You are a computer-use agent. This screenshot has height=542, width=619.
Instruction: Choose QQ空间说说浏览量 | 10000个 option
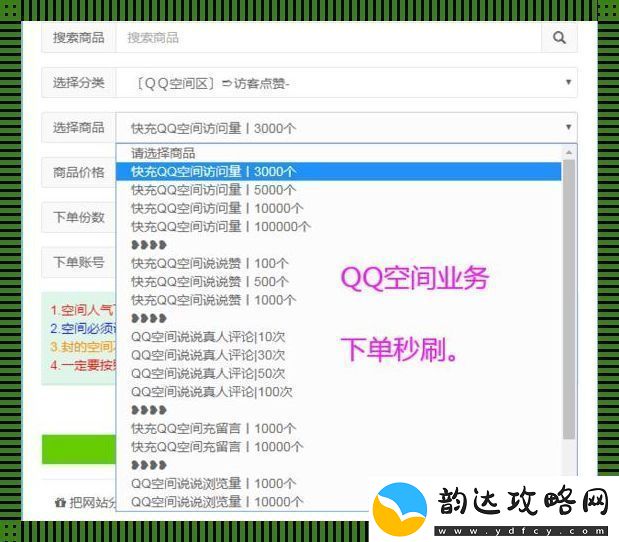pyautogui.click(x=339, y=502)
